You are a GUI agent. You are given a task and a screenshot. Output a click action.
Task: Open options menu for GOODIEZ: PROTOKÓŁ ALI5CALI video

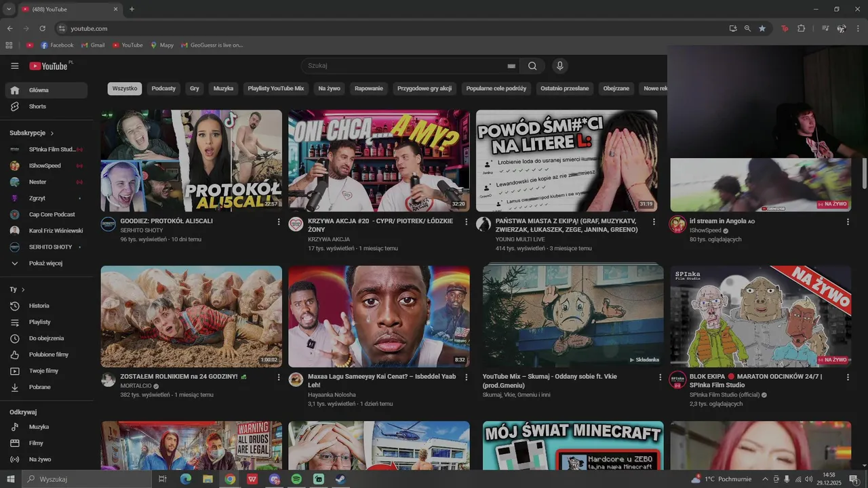click(x=279, y=222)
